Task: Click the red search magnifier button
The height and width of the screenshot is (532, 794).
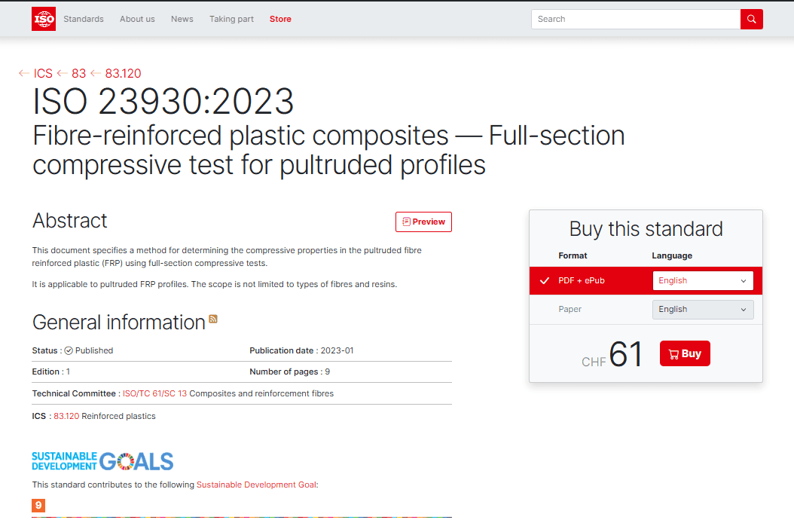Action: tap(751, 19)
